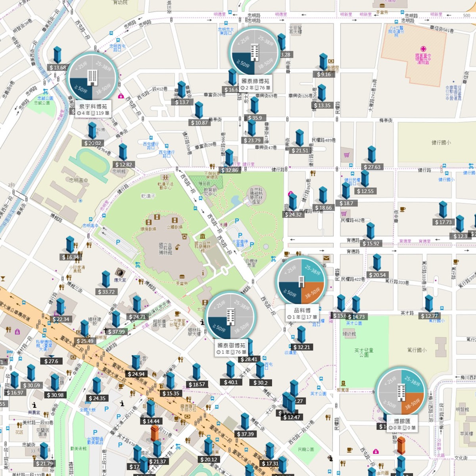Open the building marker priced $ 10.87
476x476 pixels.
(x=199, y=110)
